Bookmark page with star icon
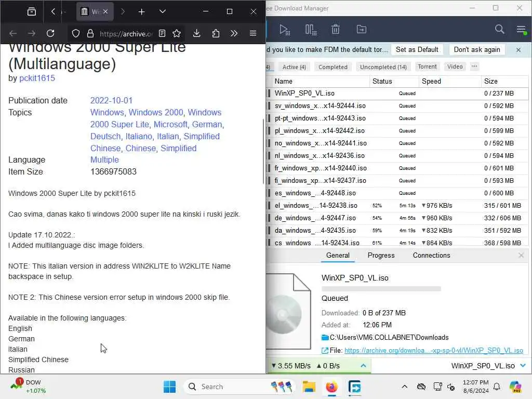The width and height of the screenshot is (532, 399). 177,33
